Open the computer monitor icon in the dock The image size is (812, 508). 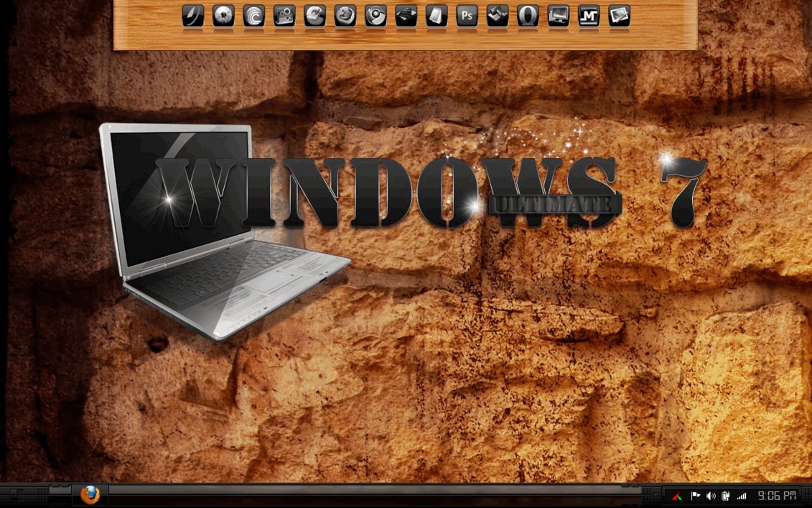point(559,16)
